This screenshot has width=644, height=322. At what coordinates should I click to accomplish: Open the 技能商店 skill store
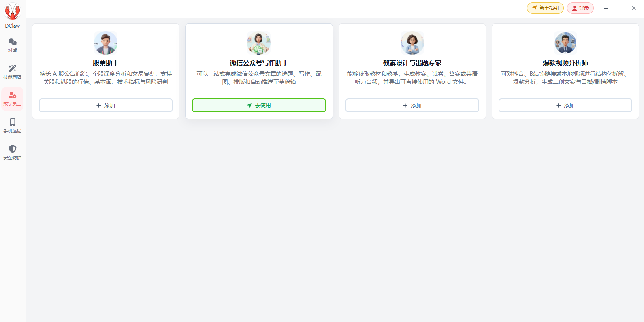point(13,72)
